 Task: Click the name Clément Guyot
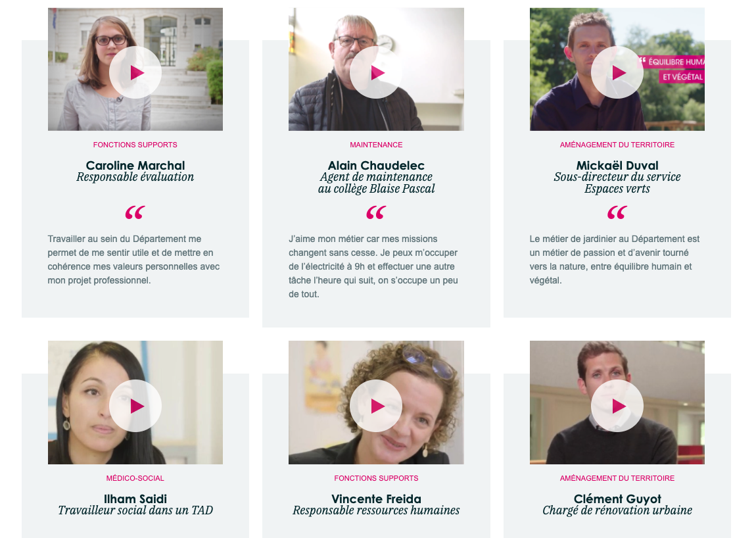(617, 499)
